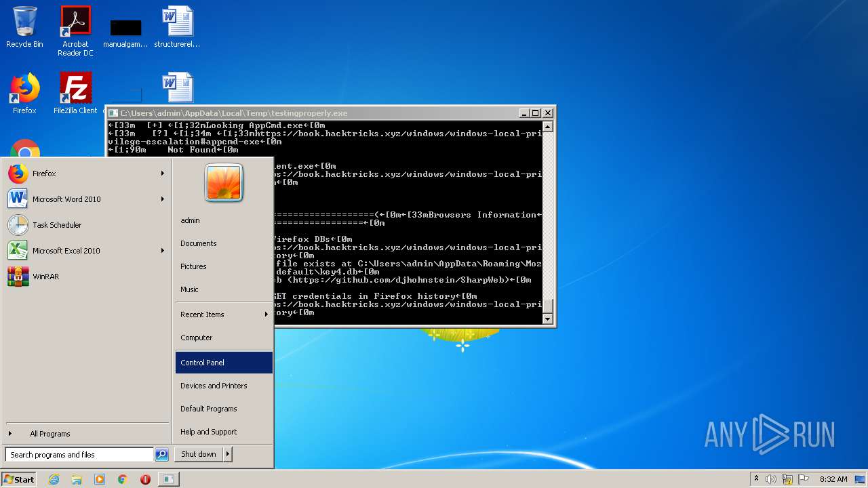Image resolution: width=868 pixels, height=488 pixels.
Task: Open Google Chrome from the taskbar
Action: click(123, 479)
